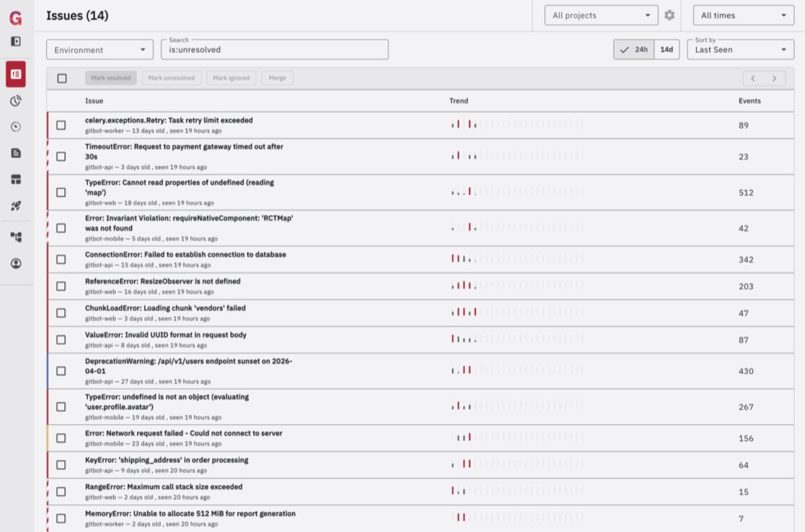Select the 24h trend toggle
805x532 pixels.
[x=634, y=50]
